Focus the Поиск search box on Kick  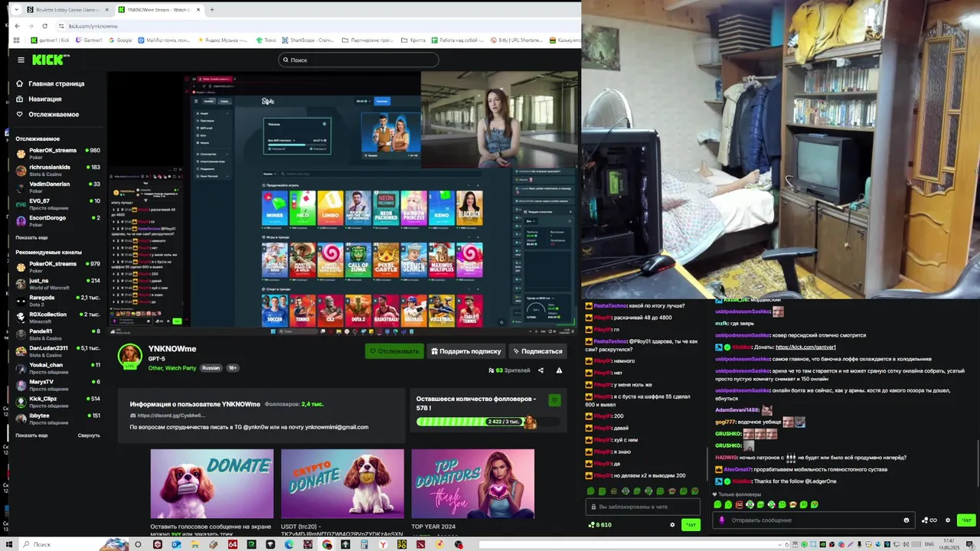[x=358, y=60]
